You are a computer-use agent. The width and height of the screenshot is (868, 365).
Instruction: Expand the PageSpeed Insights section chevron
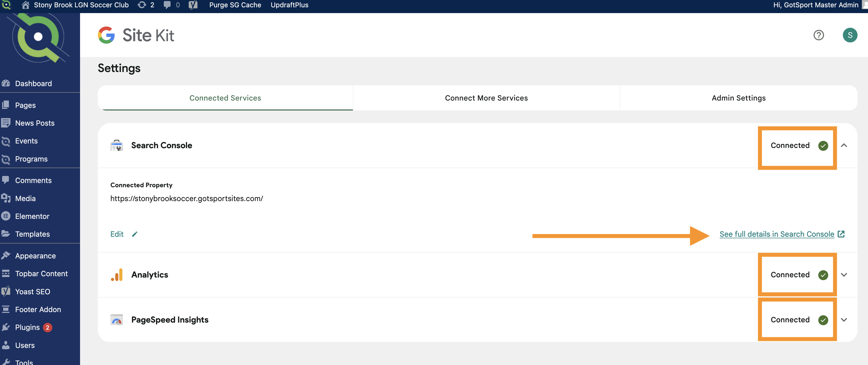pyautogui.click(x=844, y=320)
